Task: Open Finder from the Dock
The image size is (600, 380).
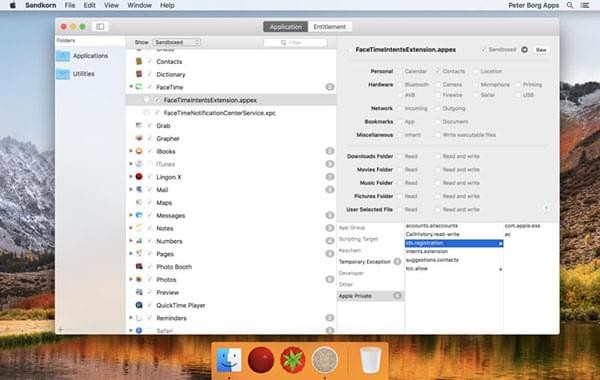Action: [x=229, y=360]
